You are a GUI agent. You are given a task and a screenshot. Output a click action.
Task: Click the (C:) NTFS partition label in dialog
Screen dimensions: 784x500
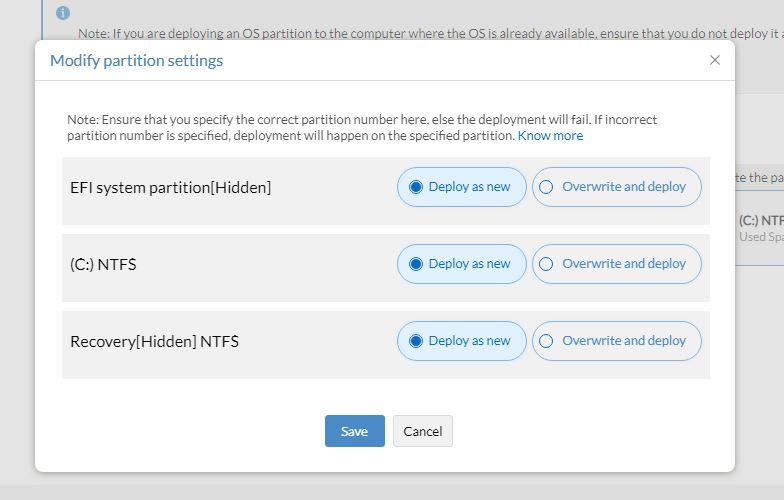(103, 265)
